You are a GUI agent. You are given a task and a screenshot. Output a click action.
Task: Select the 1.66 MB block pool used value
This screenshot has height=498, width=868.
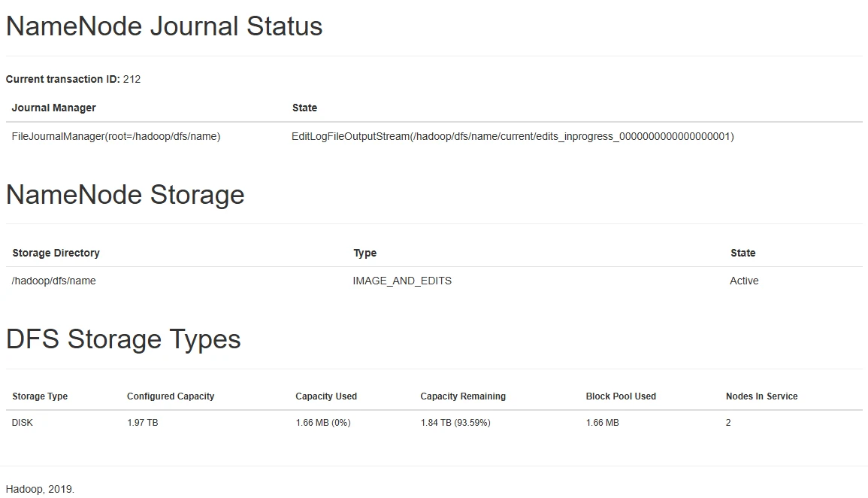point(602,423)
